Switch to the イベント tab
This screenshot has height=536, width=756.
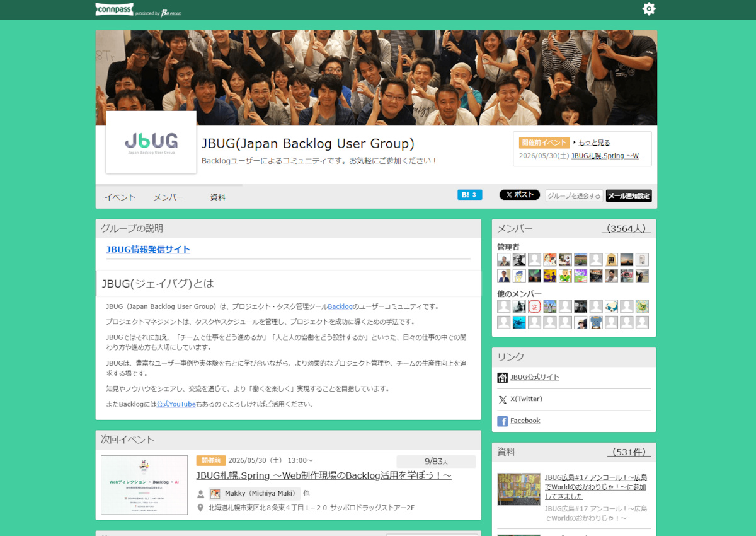(x=120, y=197)
